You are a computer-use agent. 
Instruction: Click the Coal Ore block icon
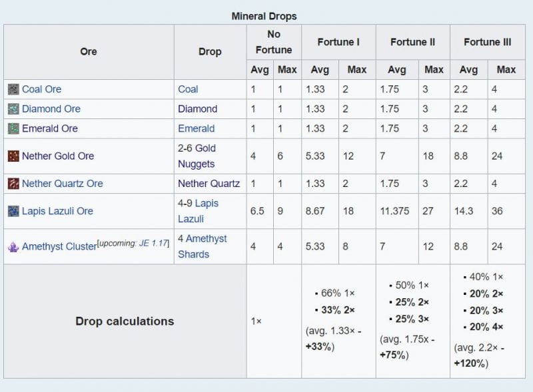13,89
